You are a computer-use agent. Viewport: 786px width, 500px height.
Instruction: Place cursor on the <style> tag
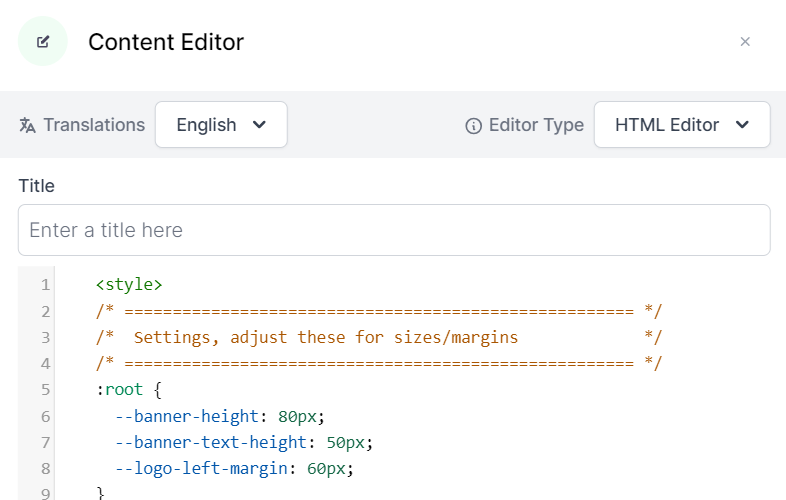(129, 285)
